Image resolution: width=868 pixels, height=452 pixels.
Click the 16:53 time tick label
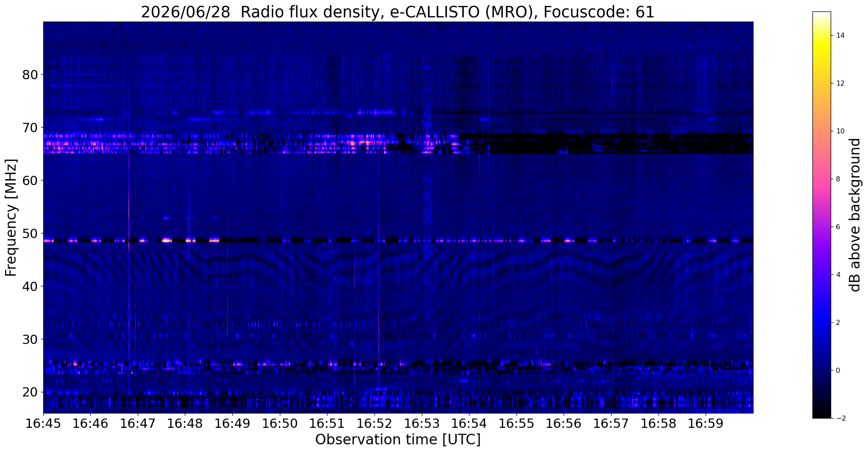422,423
